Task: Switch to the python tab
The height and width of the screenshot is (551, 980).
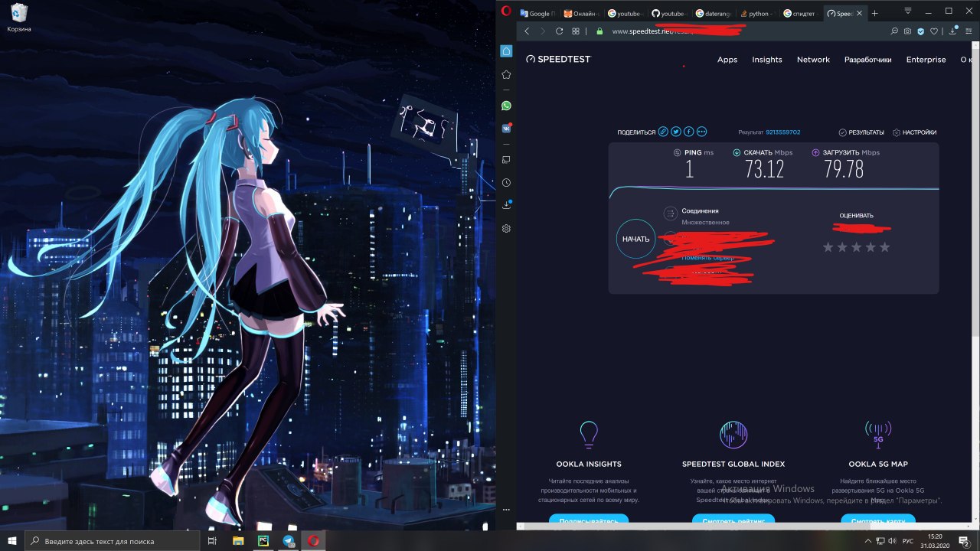Action: pos(757,13)
